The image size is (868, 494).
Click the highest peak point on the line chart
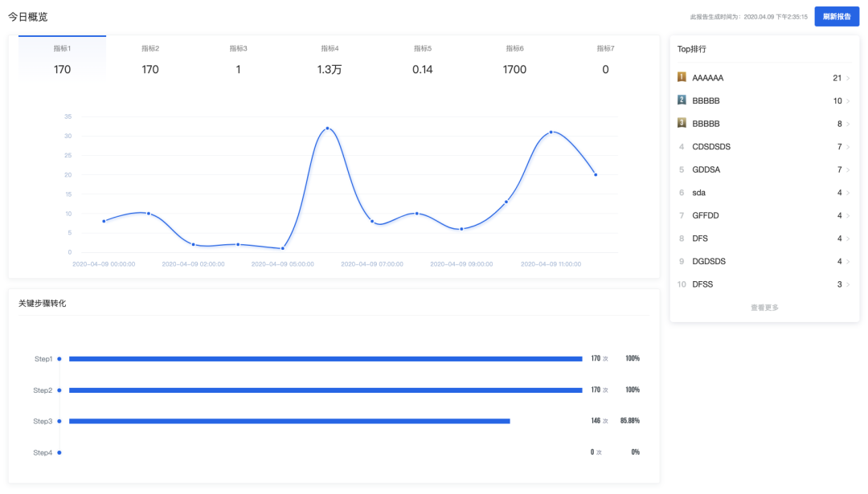327,129
